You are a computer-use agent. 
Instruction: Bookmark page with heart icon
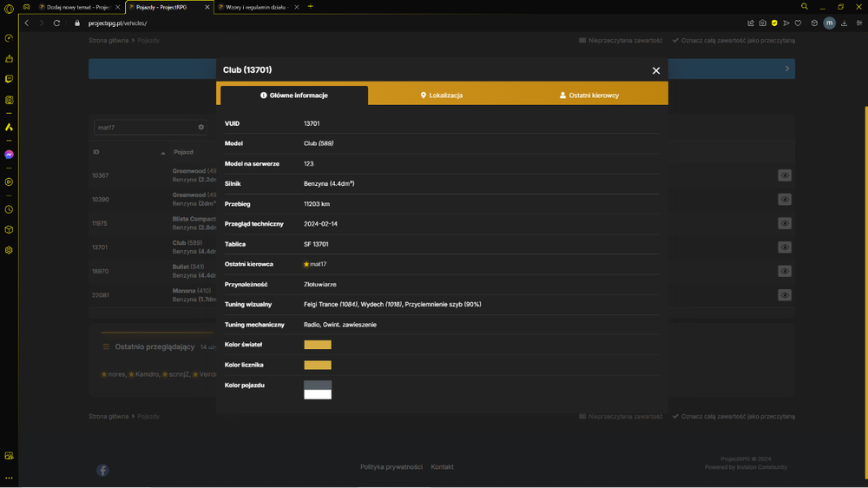point(799,23)
